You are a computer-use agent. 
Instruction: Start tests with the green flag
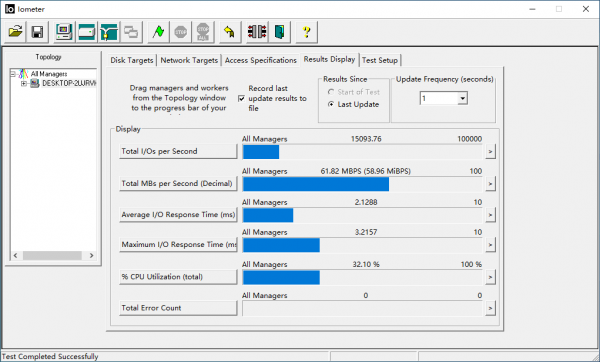[158, 32]
